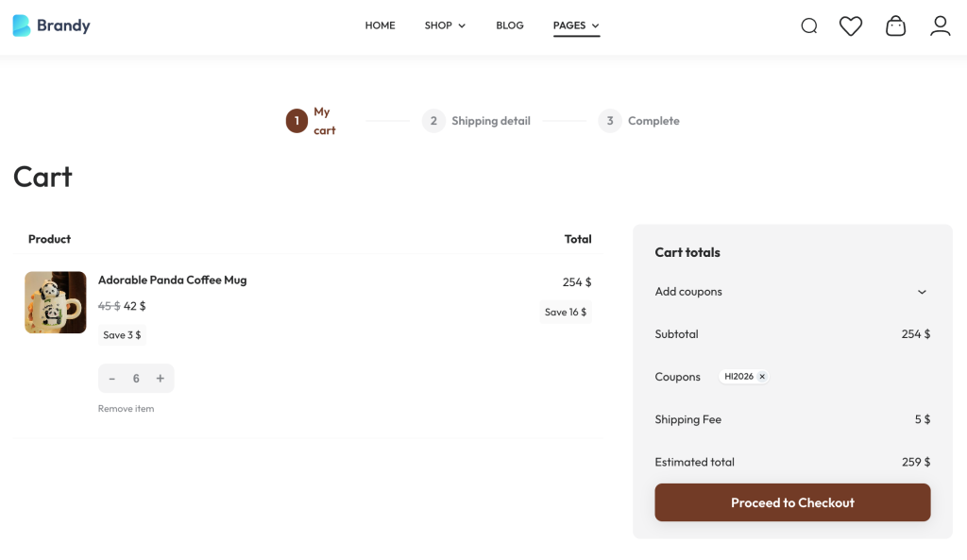The image size is (967, 560).
Task: Open the Adorable Panda Coffee Mug title
Action: click(172, 280)
